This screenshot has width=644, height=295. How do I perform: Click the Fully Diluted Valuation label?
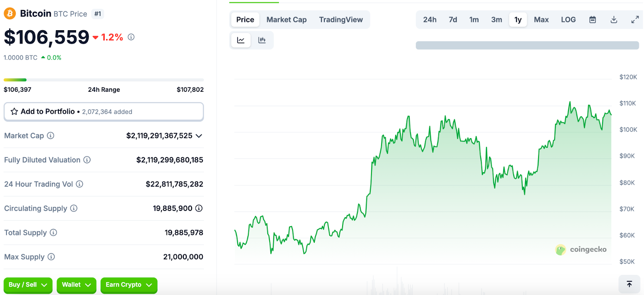coord(42,160)
